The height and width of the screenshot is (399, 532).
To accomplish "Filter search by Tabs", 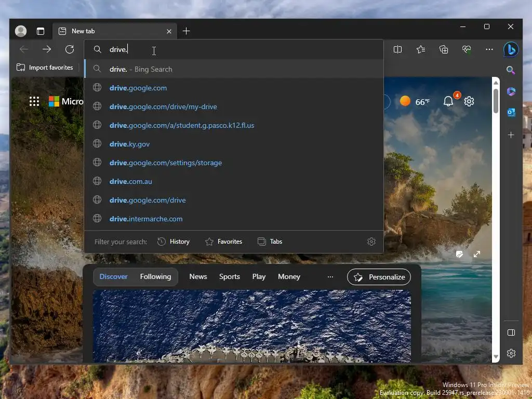I will (270, 242).
